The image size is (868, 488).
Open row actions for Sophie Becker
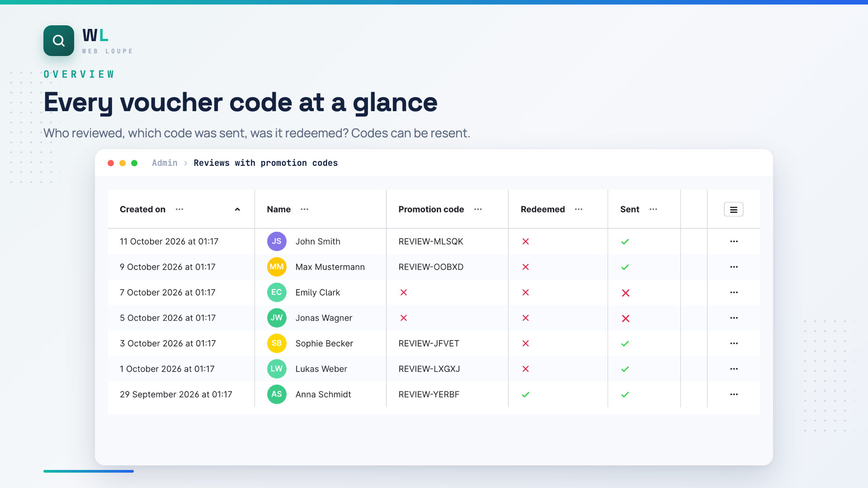pos(734,343)
